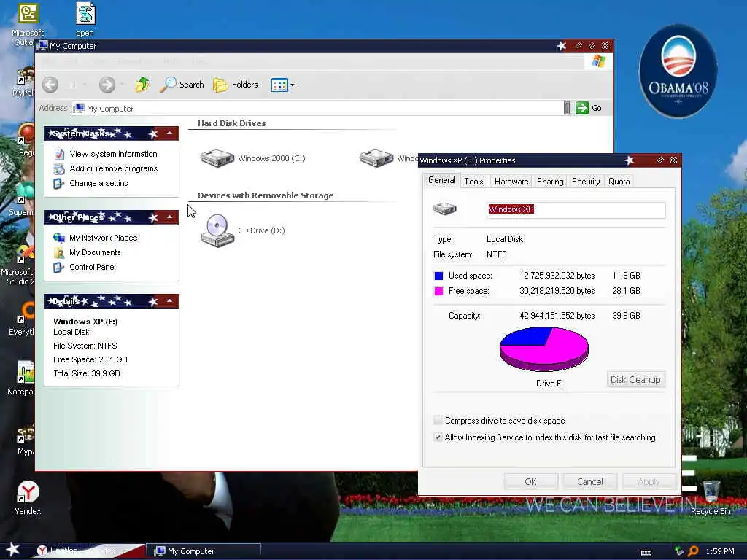This screenshot has height=560, width=747.
Task: Click the star button in My Computer title bar
Action: pos(562,46)
